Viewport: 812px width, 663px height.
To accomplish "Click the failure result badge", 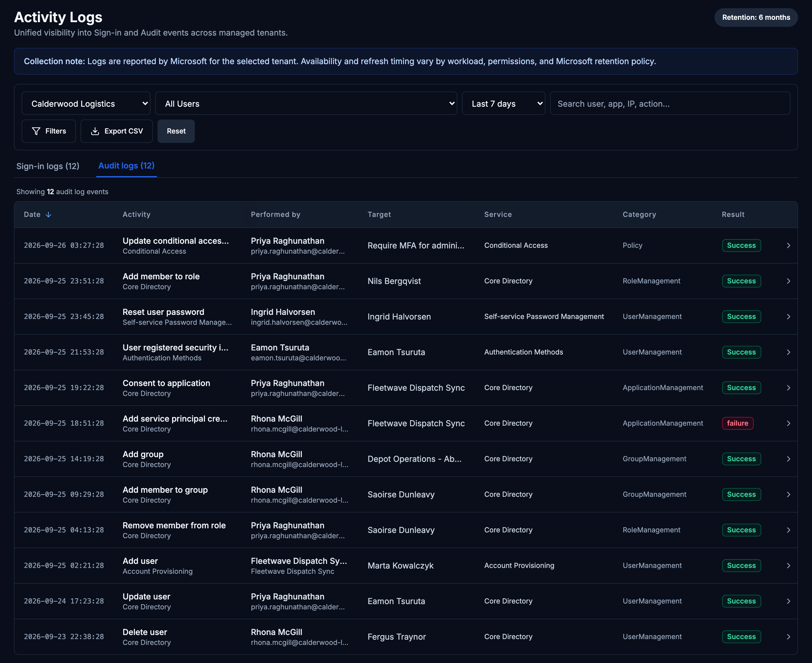I will coord(738,423).
